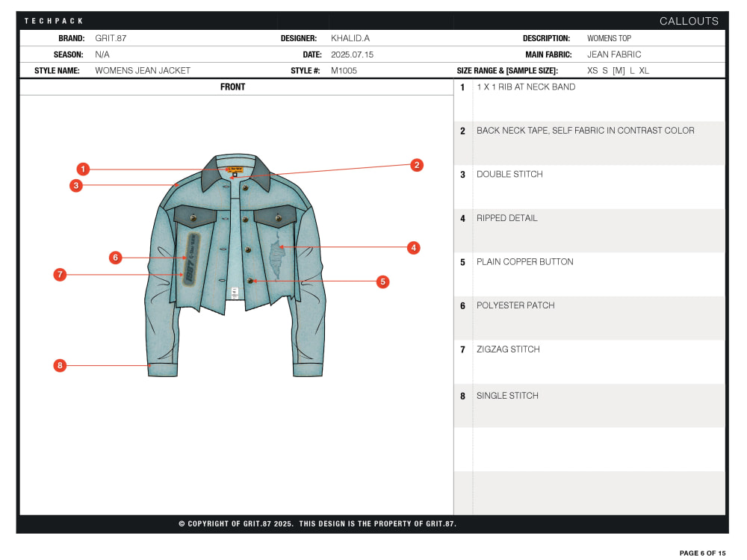
Task: Click sample size [M] in size range
Action: coord(619,70)
